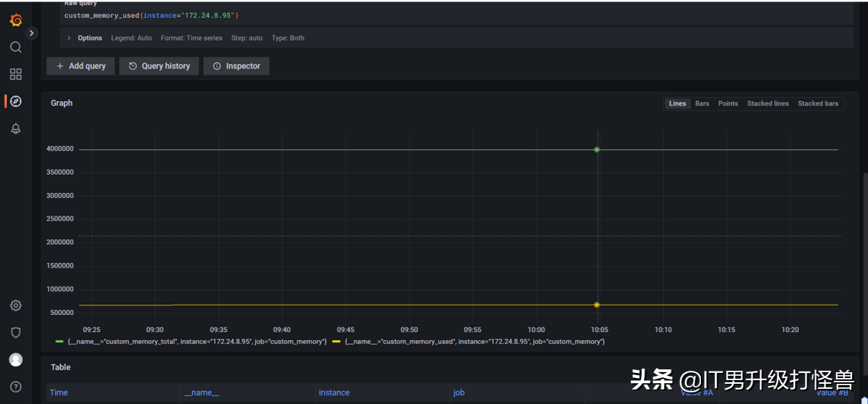Image resolution: width=868 pixels, height=404 pixels.
Task: Click the user profile avatar
Action: point(16,360)
